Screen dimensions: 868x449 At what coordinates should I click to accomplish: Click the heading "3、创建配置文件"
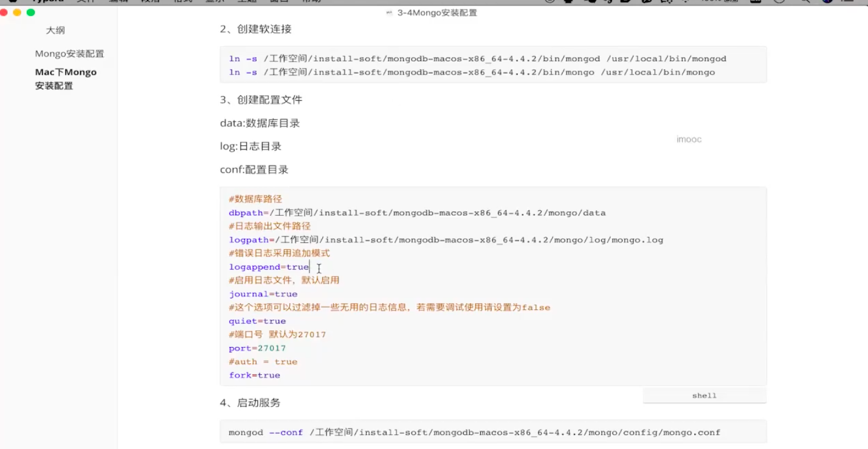coord(261,100)
